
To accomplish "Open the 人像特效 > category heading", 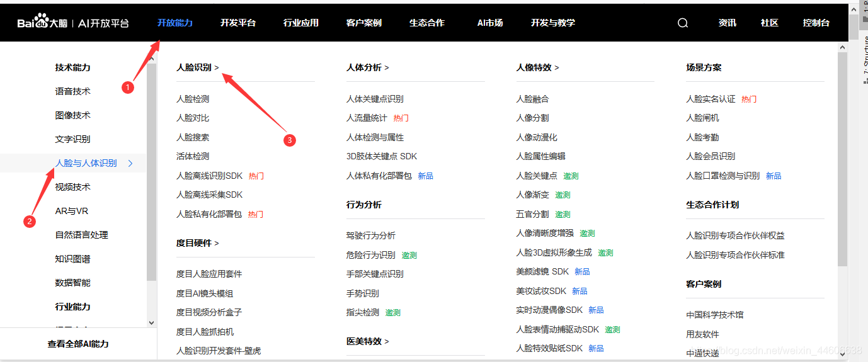I will [x=538, y=67].
